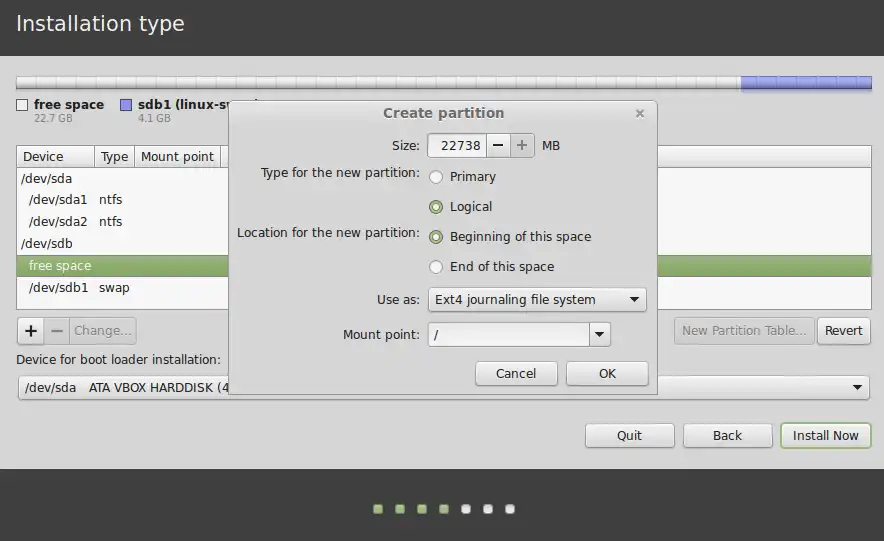884x541 pixels.
Task: Click the Size value field
Action: [x=457, y=145]
